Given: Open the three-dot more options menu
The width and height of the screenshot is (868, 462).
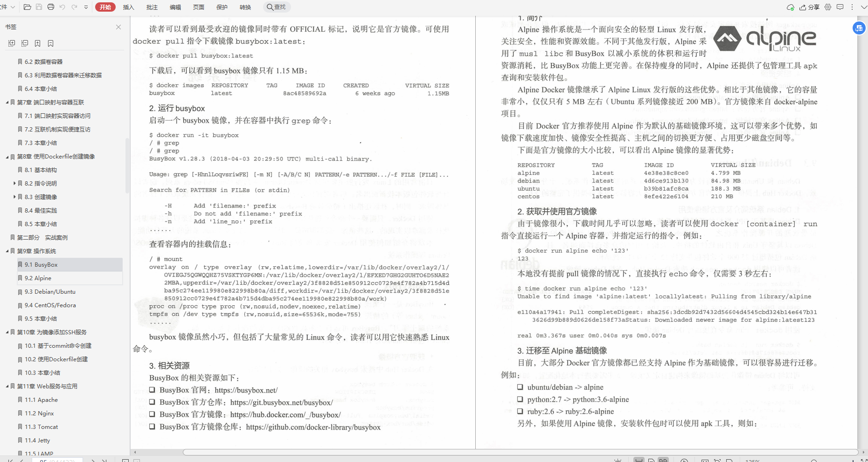Looking at the screenshot, I should [852, 7].
